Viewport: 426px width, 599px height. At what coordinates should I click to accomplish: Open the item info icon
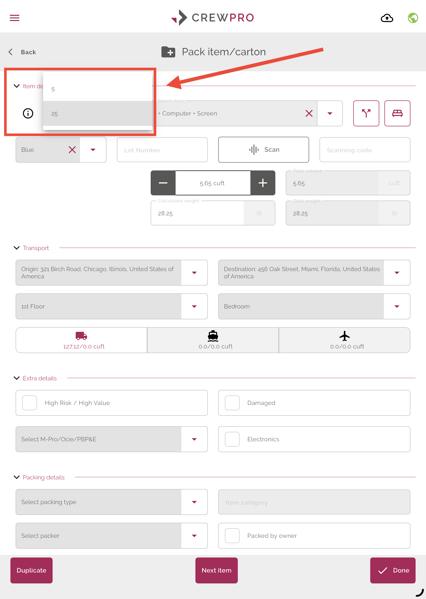click(x=28, y=113)
